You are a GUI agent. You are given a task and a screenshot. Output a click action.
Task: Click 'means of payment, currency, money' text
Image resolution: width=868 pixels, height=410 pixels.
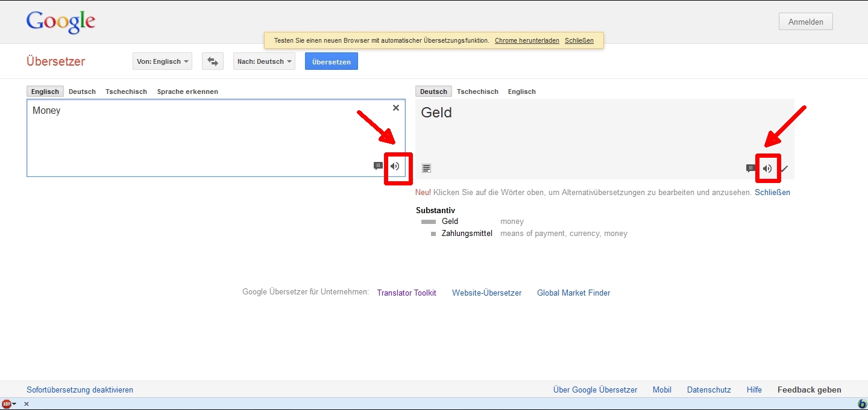coord(564,234)
